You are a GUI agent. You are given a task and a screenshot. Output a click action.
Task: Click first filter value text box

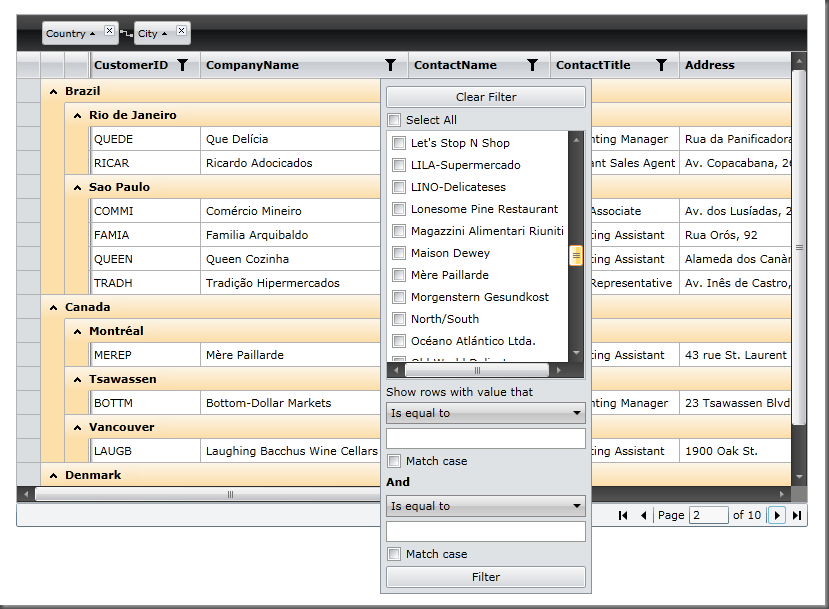pyautogui.click(x=486, y=438)
